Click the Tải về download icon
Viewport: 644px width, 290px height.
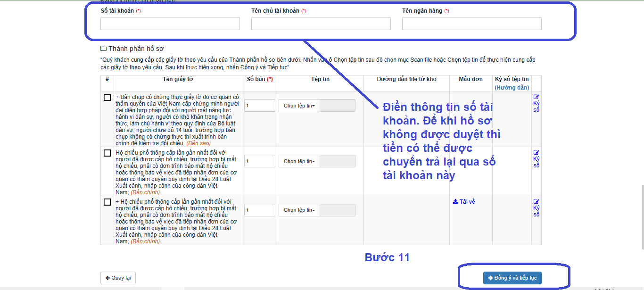click(455, 202)
